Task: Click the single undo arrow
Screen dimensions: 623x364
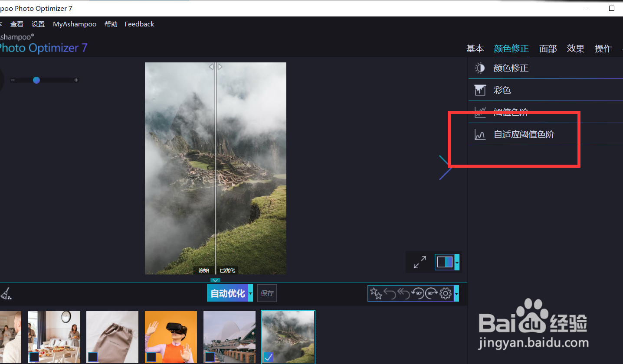Action: click(390, 293)
